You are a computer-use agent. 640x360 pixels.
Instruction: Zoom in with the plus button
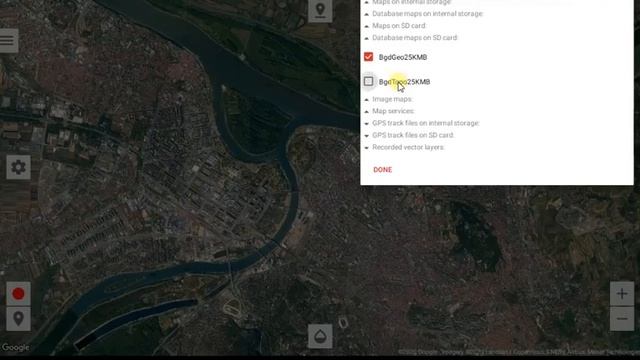[622, 293]
